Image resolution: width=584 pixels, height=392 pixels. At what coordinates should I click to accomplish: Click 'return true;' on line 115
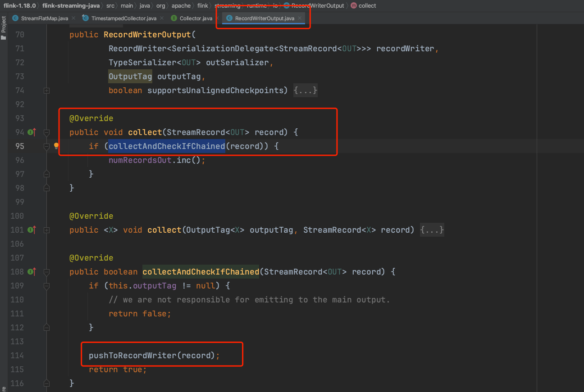click(x=118, y=369)
